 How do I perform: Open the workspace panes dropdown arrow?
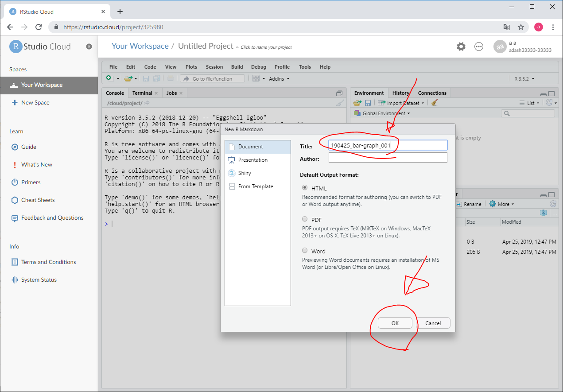[264, 79]
